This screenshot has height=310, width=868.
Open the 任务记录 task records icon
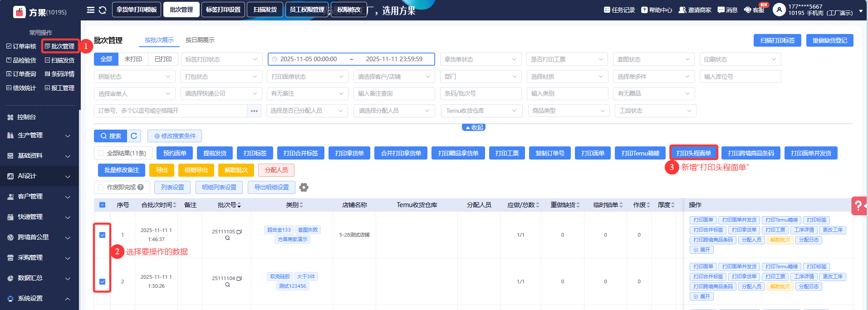[607, 10]
